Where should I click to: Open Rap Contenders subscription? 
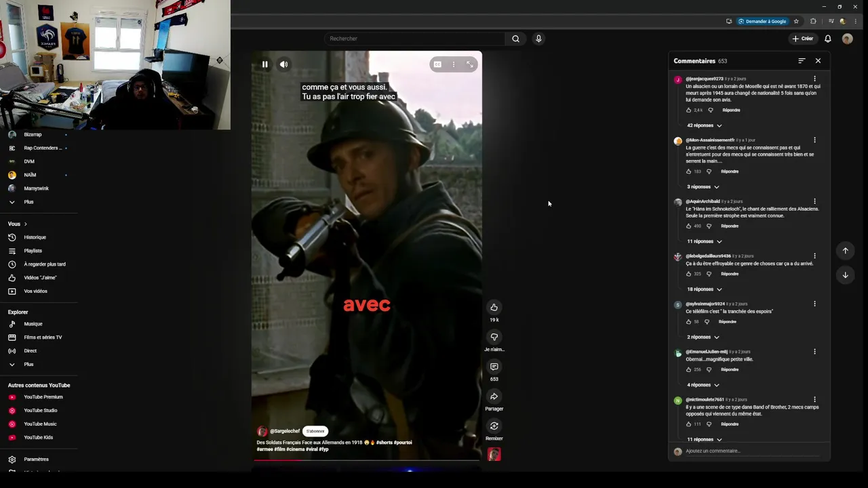pos(37,148)
